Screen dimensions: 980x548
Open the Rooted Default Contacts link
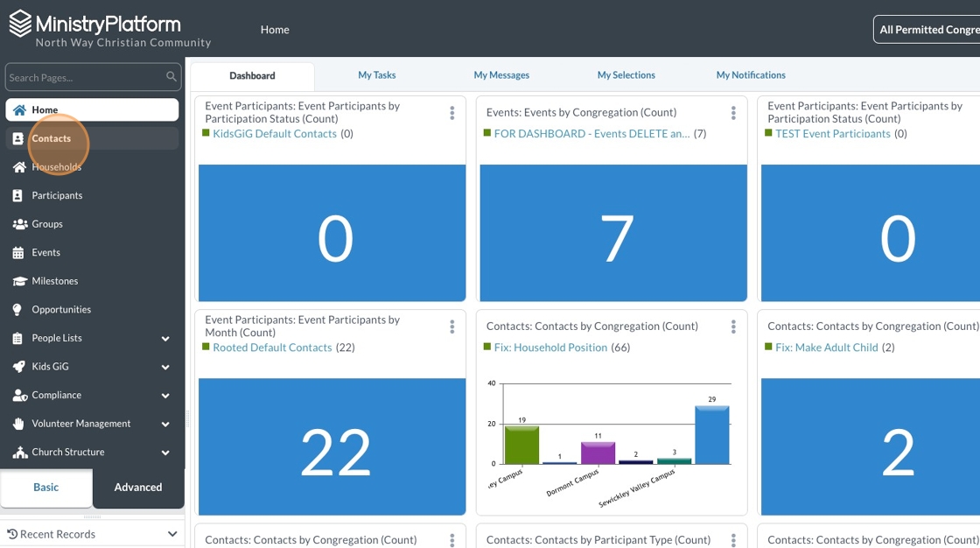click(272, 348)
